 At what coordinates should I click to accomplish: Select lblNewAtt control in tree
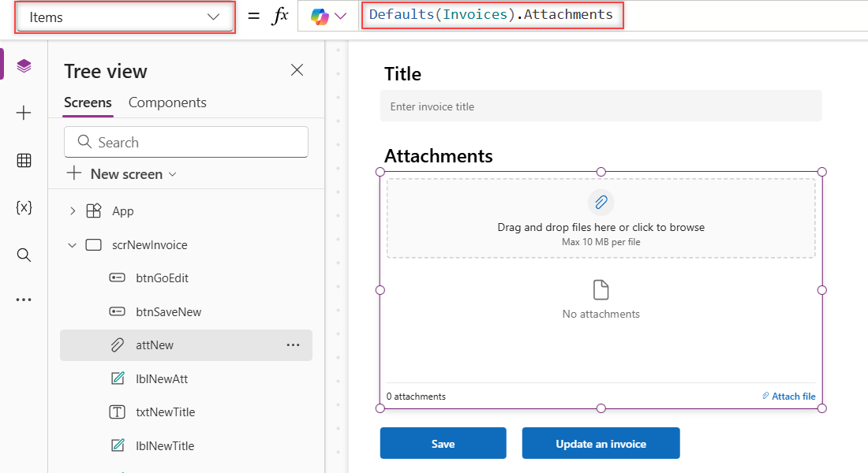point(162,379)
